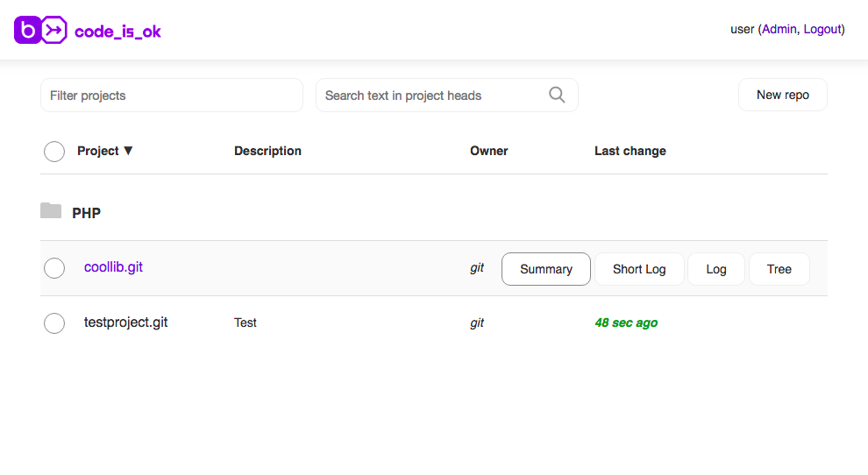The image size is (868, 475).
Task: Toggle the select-all projects checkbox
Action: click(54, 152)
